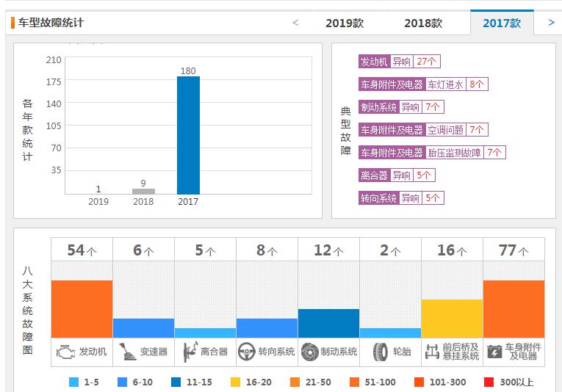This screenshot has width=562, height=392.
Task: Open the 发动机 异响 27个 fault tag
Action: (x=400, y=62)
